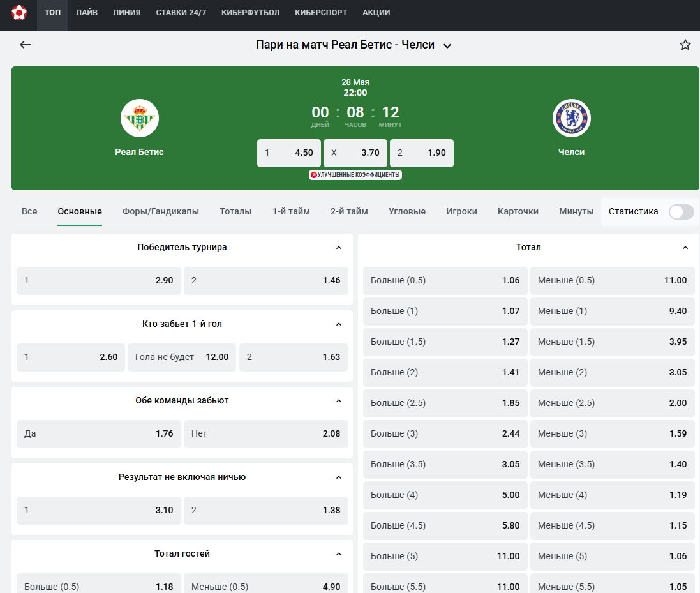The height and width of the screenshot is (593, 700).
Task: Select total Больше (5) at 11.00
Action: coord(445,557)
